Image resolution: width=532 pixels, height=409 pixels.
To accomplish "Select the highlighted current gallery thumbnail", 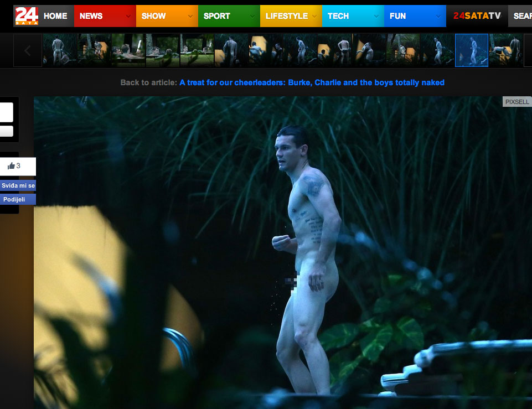I will 472,50.
